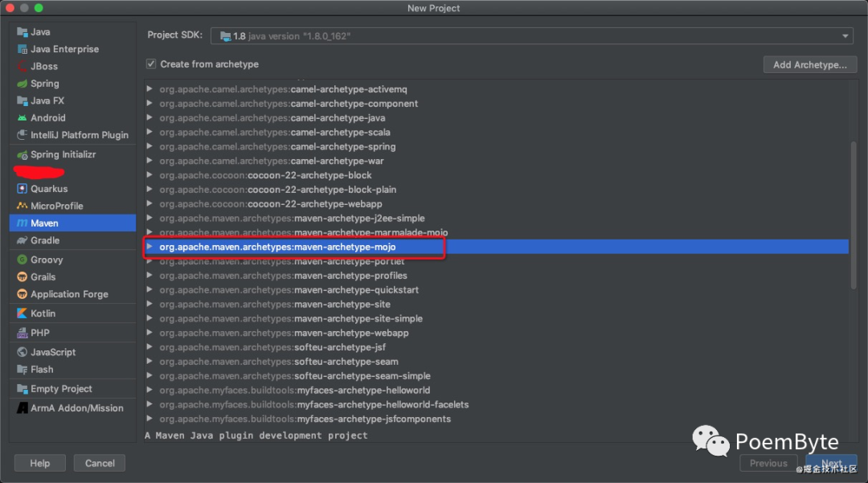
Task: Click the Application Forge icon
Action: 23,294
